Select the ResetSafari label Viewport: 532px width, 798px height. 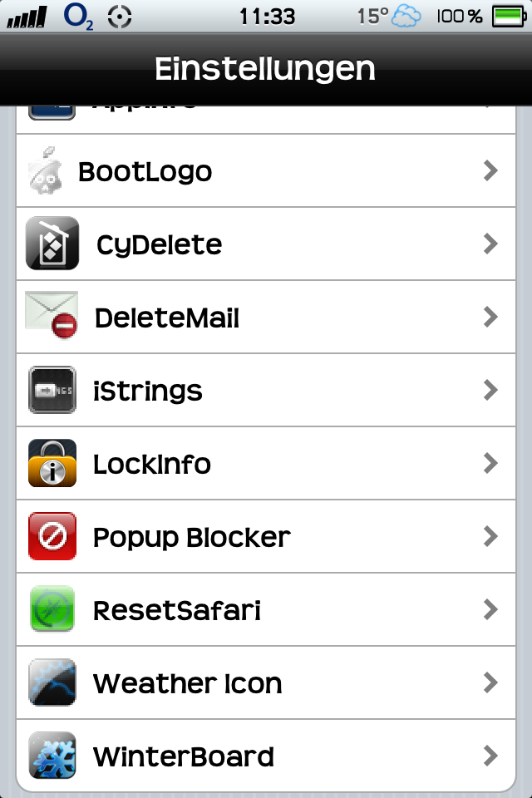point(177,610)
